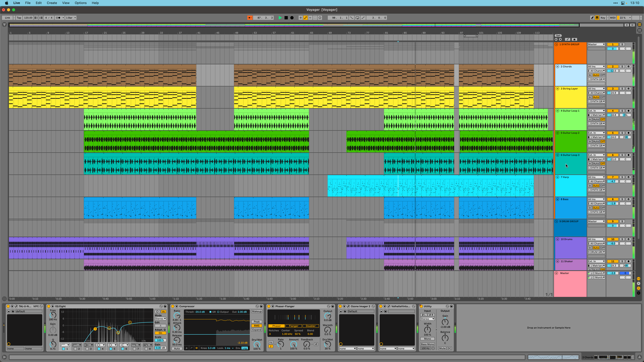Open the Utility Stereo channel mode dropdown
This screenshot has width=644, height=362.
[x=427, y=319]
